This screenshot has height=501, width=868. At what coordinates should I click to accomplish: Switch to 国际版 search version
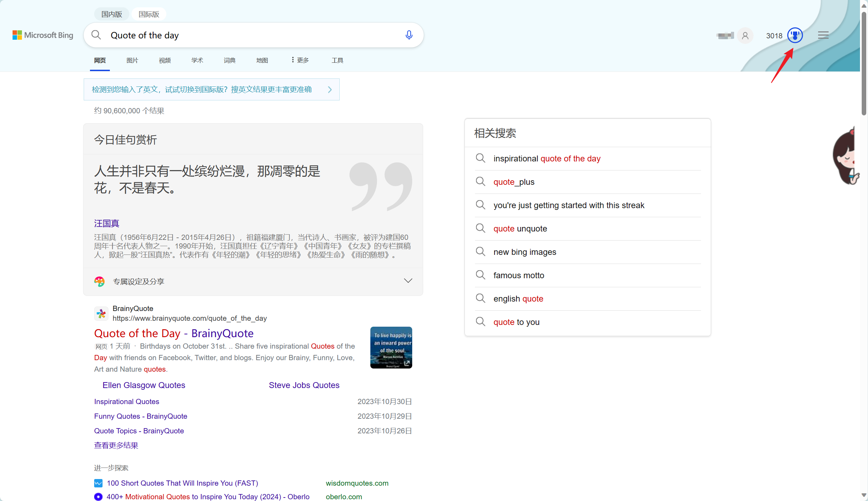point(149,14)
